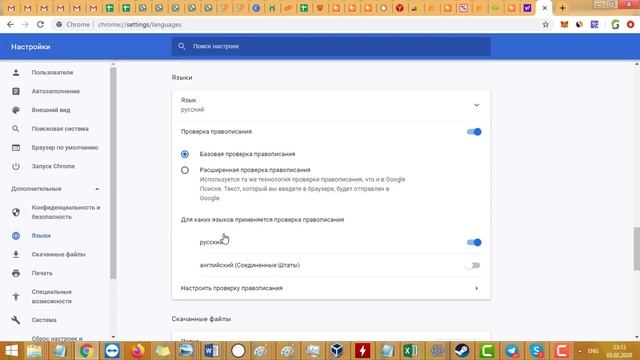Image resolution: width=640 pixels, height=360 pixels.
Task: Open Настроить проверку правописания arrow
Action: click(476, 288)
